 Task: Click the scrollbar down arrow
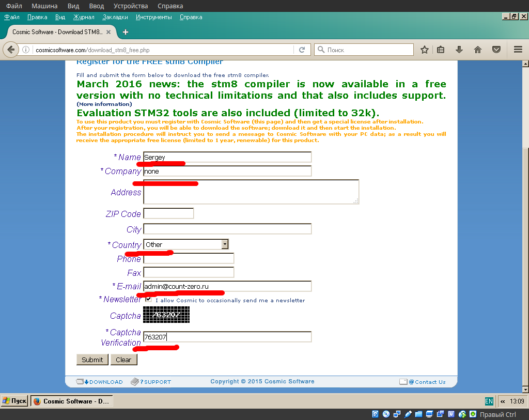click(x=525, y=390)
